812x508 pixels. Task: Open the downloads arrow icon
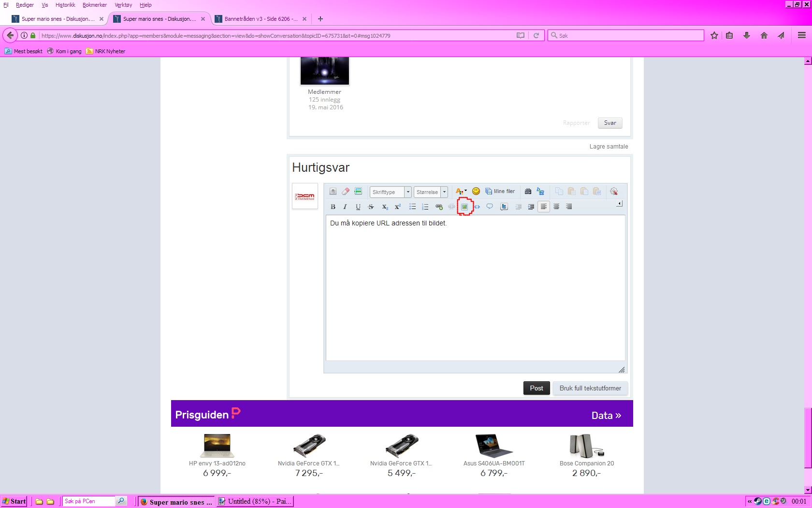747,35
